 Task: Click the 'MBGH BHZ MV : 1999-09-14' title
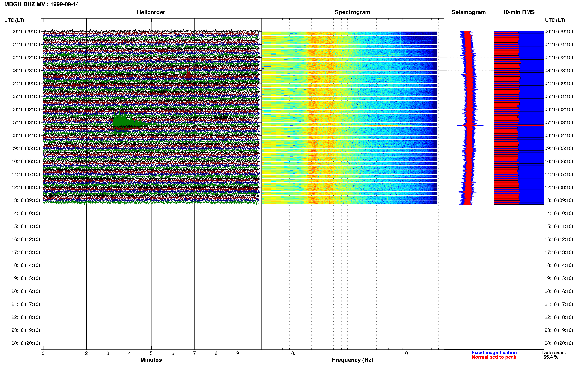(x=42, y=4)
